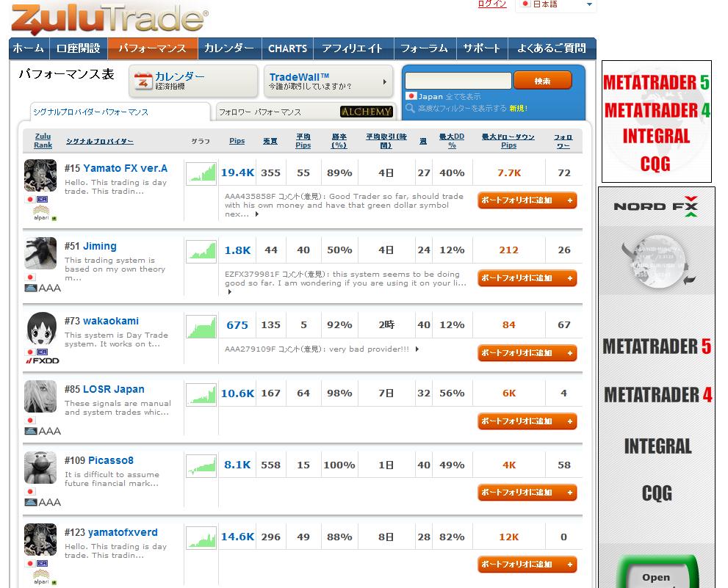The image size is (728, 588).
Task: Select パフォーマンス menu
Action: point(152,48)
